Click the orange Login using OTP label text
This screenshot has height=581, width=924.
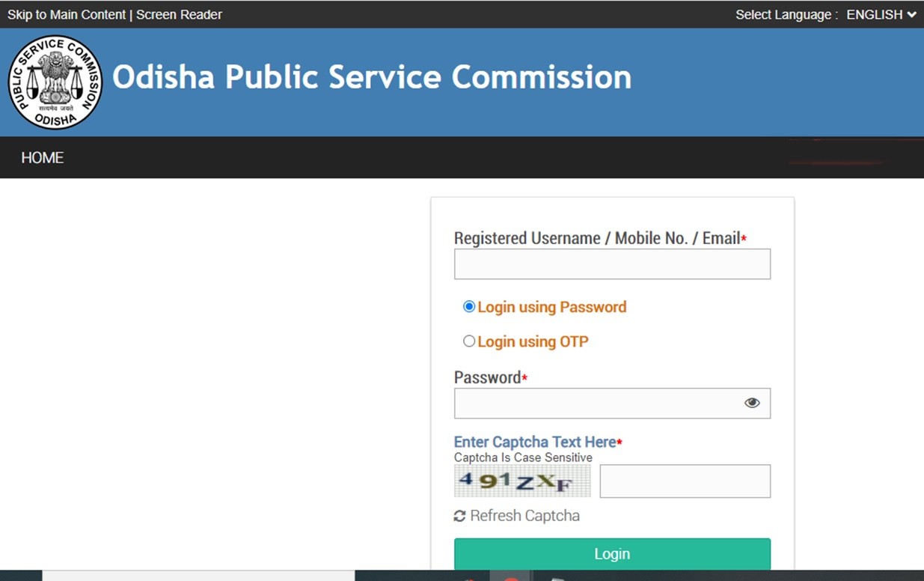(x=533, y=341)
